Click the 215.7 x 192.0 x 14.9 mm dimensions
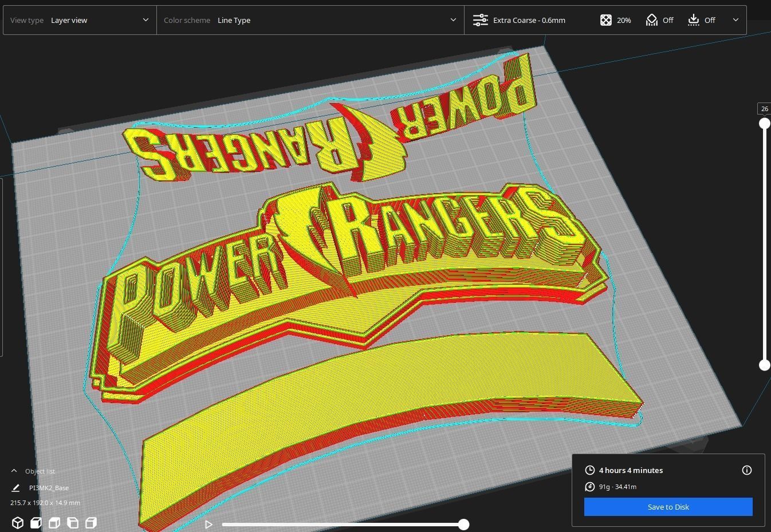Viewport: 771px width, 532px height. pyautogui.click(x=45, y=503)
